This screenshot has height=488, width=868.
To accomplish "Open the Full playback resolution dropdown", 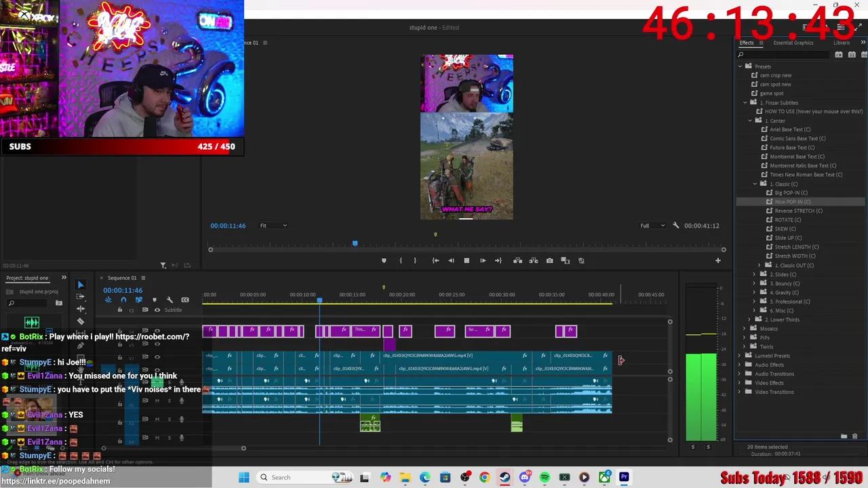I will (x=652, y=226).
